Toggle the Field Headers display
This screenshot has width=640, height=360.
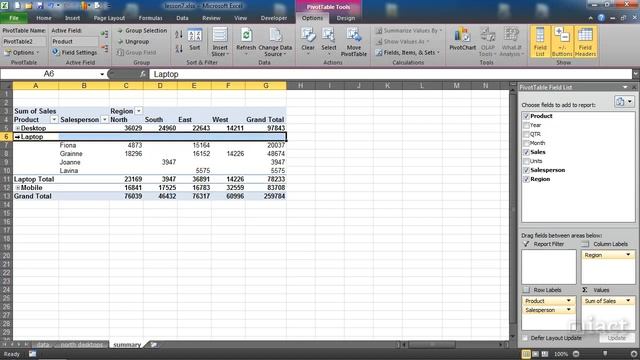tap(585, 42)
